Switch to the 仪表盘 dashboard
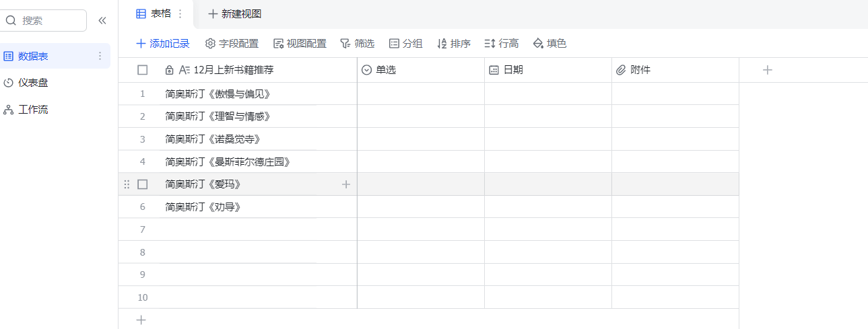The height and width of the screenshot is (329, 868). 33,83
